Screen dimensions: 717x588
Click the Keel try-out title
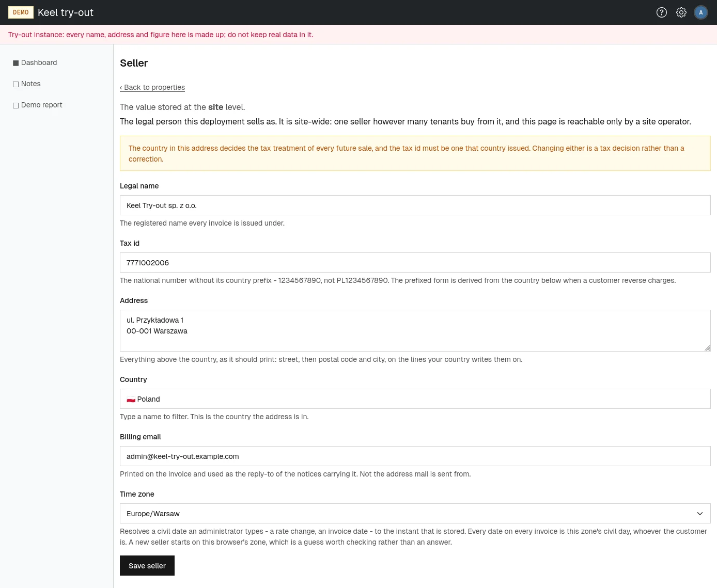[66, 12]
